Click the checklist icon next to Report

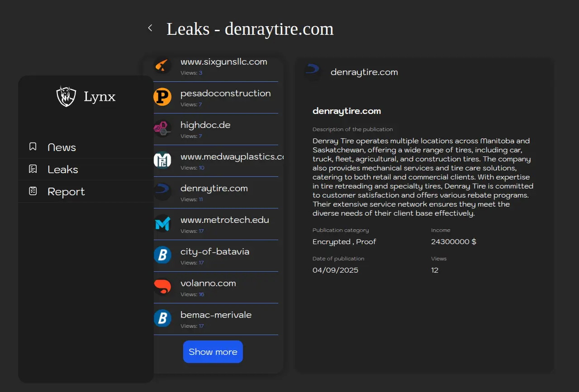pos(33,191)
